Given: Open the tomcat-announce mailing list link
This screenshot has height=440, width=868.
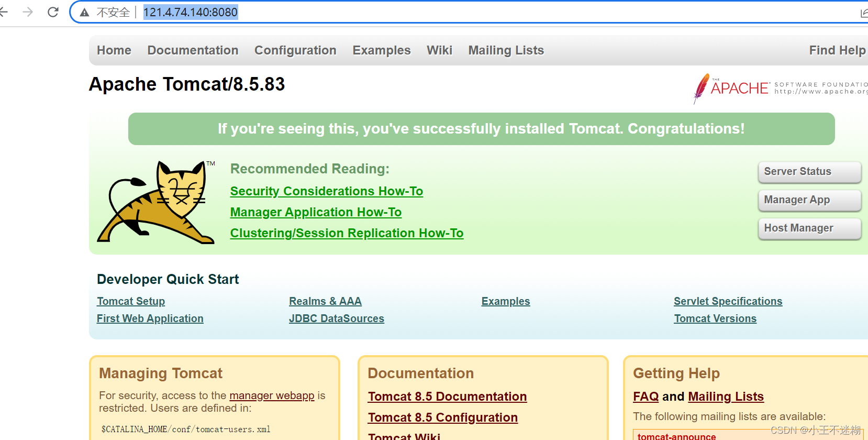Looking at the screenshot, I should [x=676, y=436].
